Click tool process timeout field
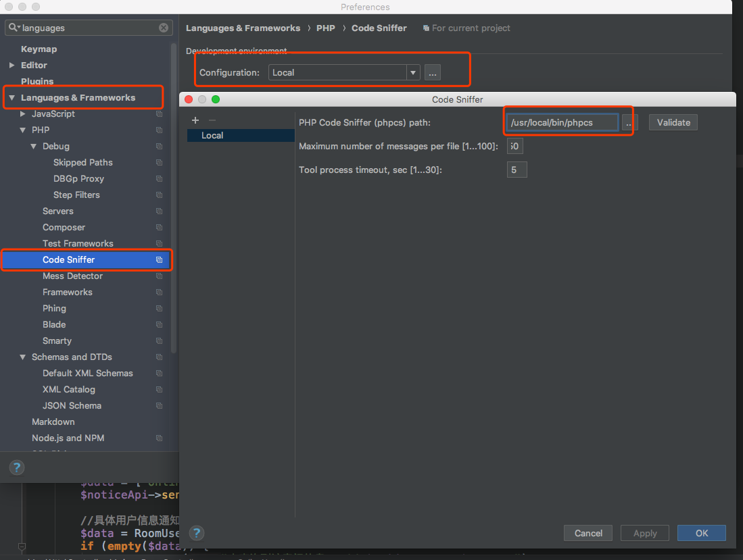The height and width of the screenshot is (560, 743). (517, 170)
